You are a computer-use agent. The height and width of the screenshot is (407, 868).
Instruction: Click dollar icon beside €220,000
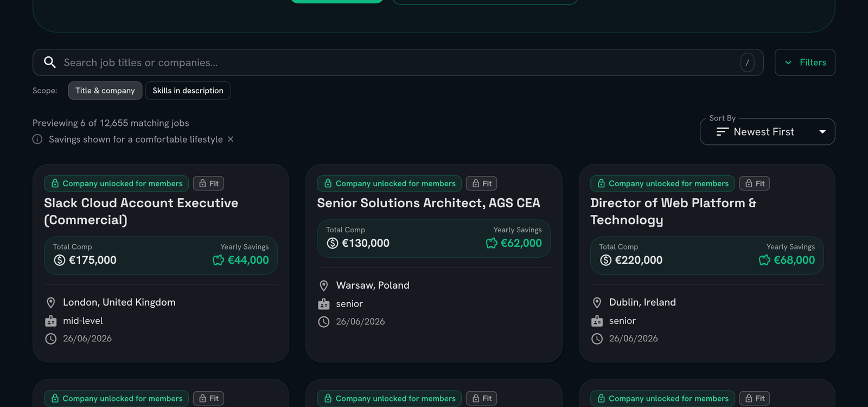(606, 260)
